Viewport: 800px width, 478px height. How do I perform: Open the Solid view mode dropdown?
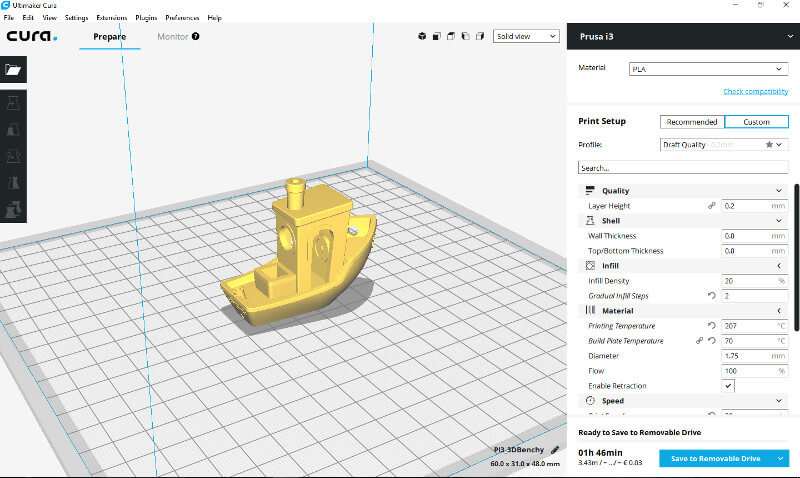(527, 37)
